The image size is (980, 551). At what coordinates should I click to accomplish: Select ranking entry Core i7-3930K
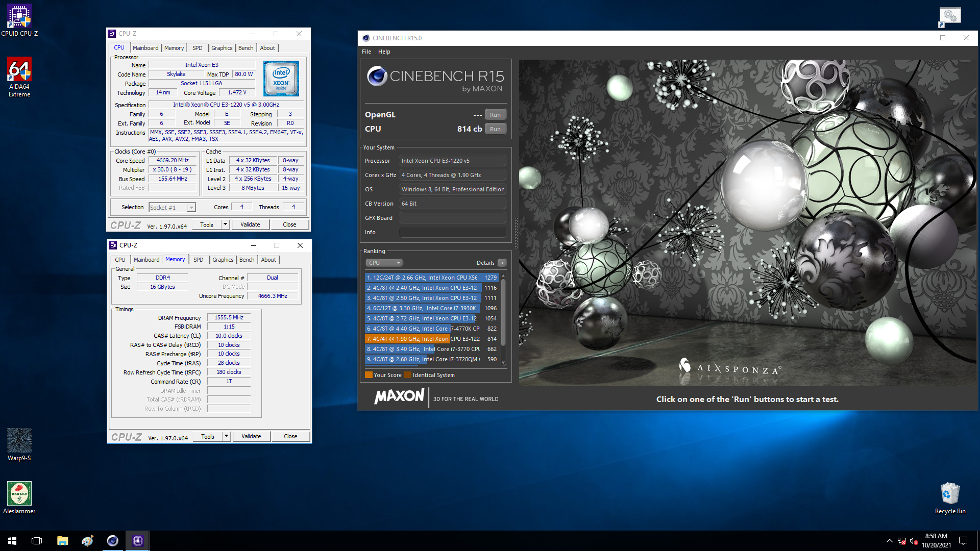coord(431,308)
